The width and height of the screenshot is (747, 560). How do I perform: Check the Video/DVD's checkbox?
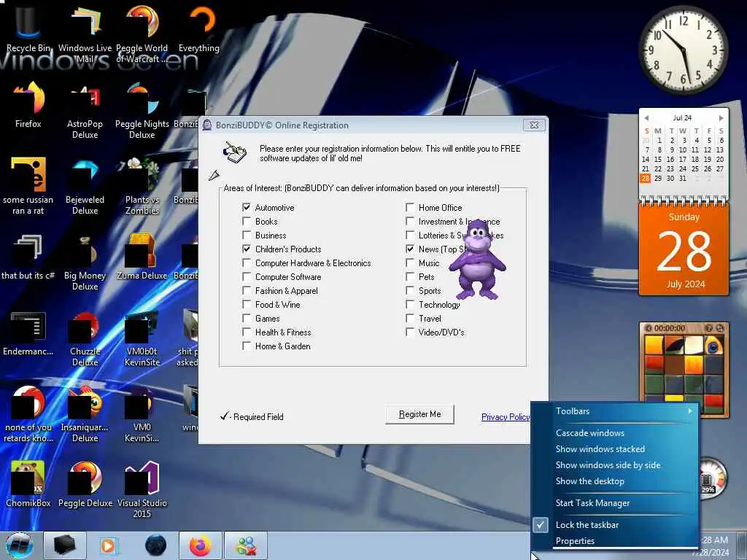(x=410, y=332)
